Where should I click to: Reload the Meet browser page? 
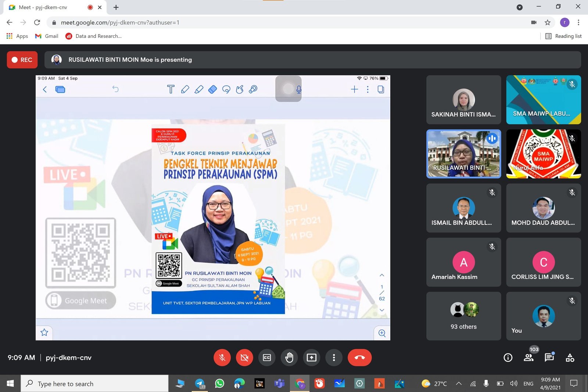(37, 22)
